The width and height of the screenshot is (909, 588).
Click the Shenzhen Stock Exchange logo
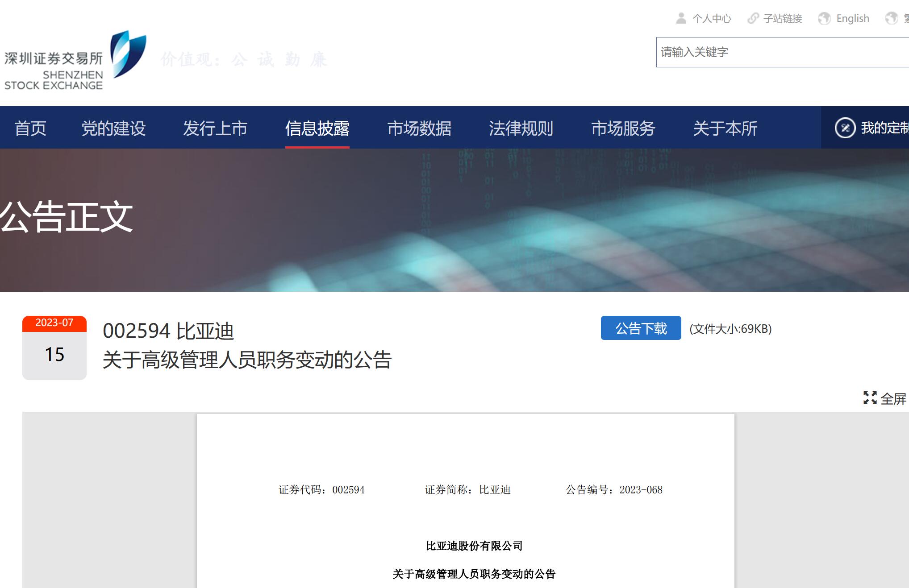point(75,60)
